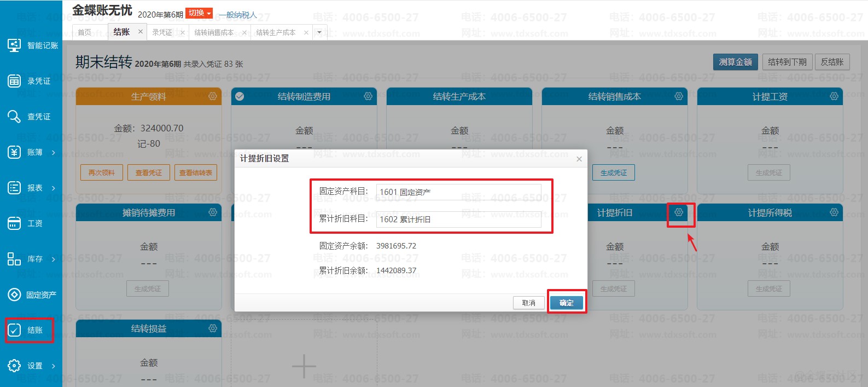The width and height of the screenshot is (868, 387).
Task: Click 取消 in the depreciation dialog
Action: (x=528, y=303)
